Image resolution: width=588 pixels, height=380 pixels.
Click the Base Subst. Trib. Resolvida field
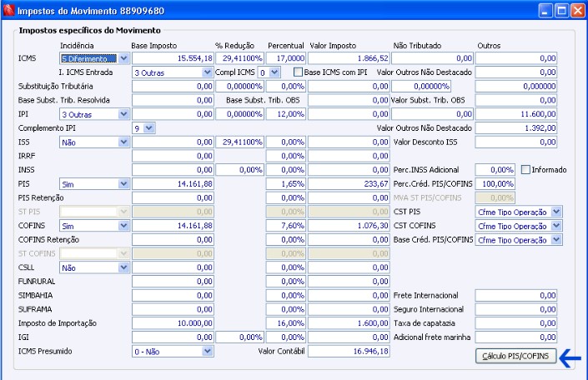coord(173,100)
